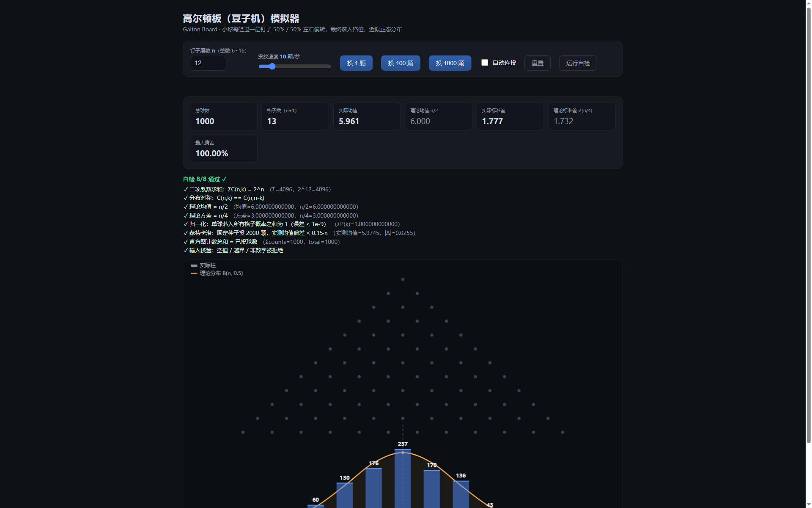This screenshot has height=508, width=812.
Task: Focus the 钉子层数 n input field
Action: pyautogui.click(x=208, y=63)
